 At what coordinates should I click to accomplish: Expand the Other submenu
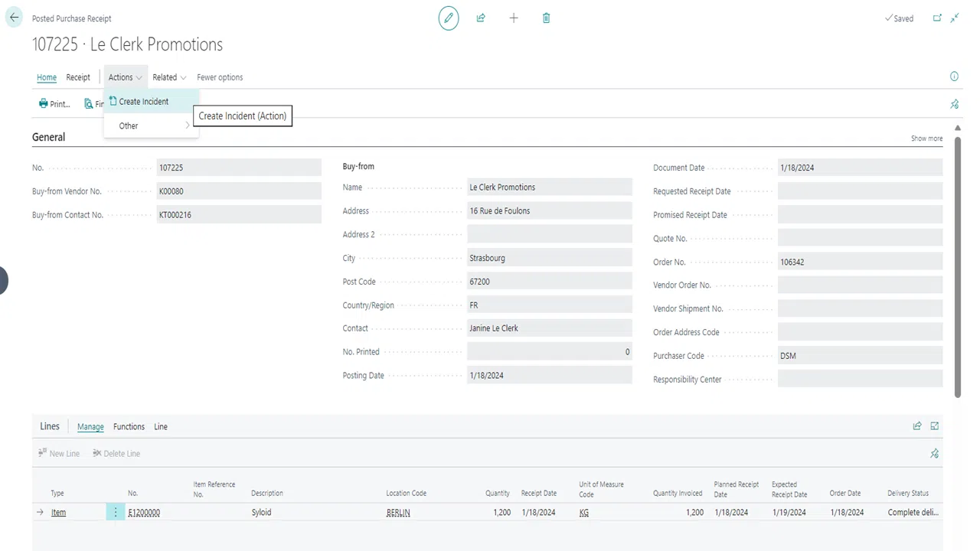point(151,126)
